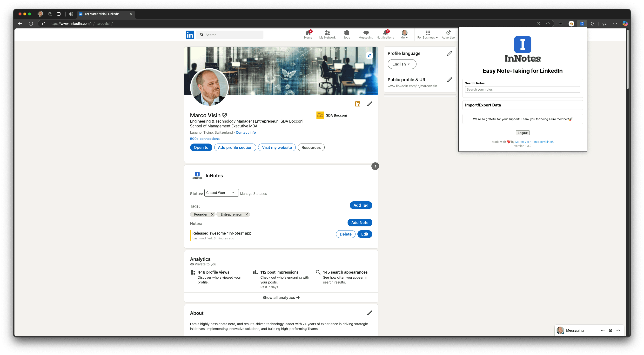Click pencil icon next to Profile language
This screenshot has width=644, height=355.
pyautogui.click(x=449, y=53)
